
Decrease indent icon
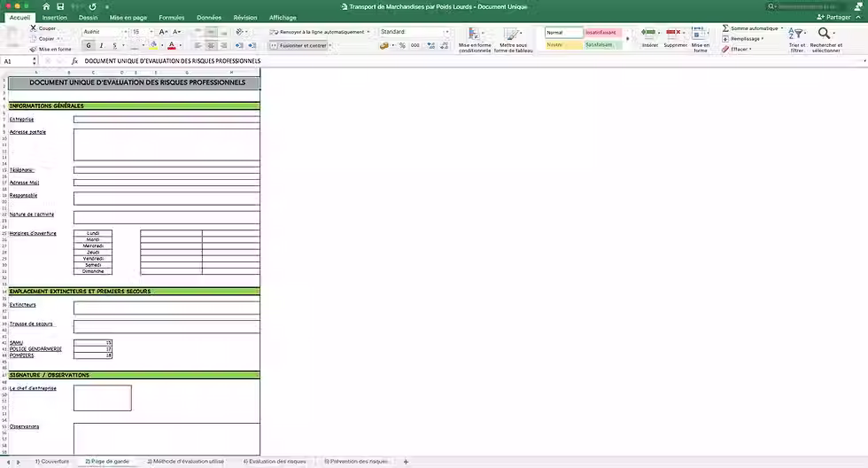click(x=239, y=45)
